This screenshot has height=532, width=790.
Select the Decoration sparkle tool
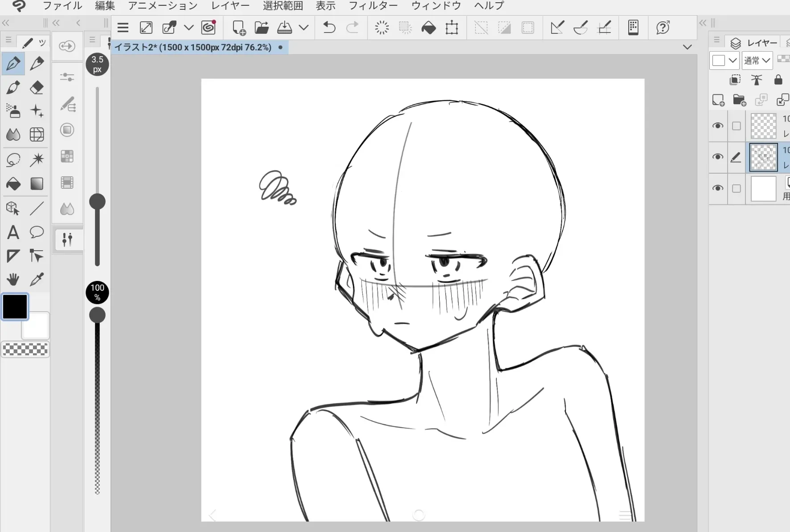[37, 111]
